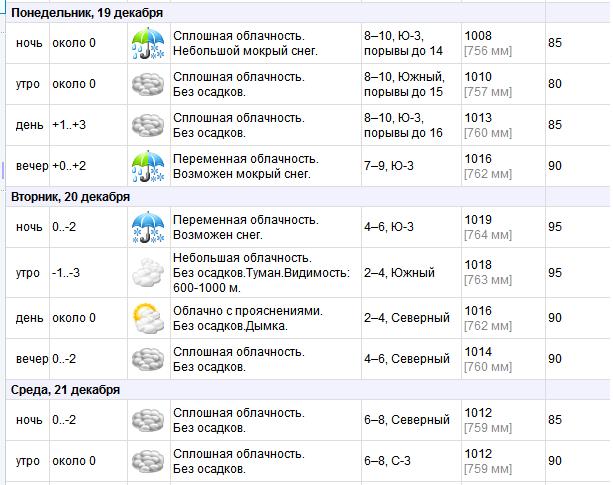This screenshot has height=485, width=613.
Task: Select the foggy light-cloud icon for Tuesday morning
Action: [147, 273]
